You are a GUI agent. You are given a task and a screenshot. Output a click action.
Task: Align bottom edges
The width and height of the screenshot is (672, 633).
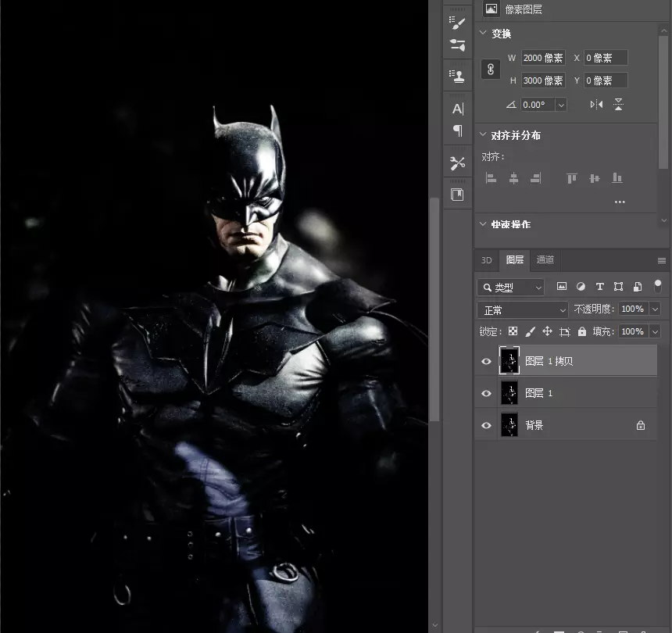pos(617,178)
